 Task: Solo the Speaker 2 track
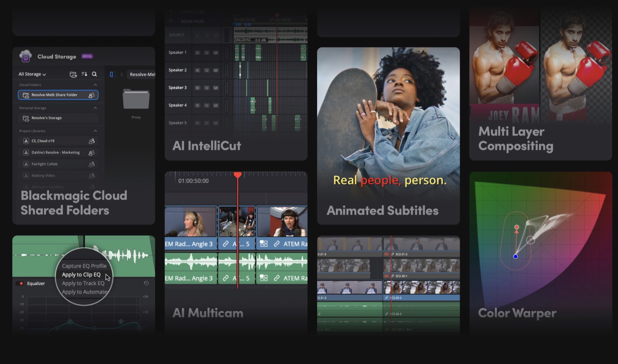point(207,70)
